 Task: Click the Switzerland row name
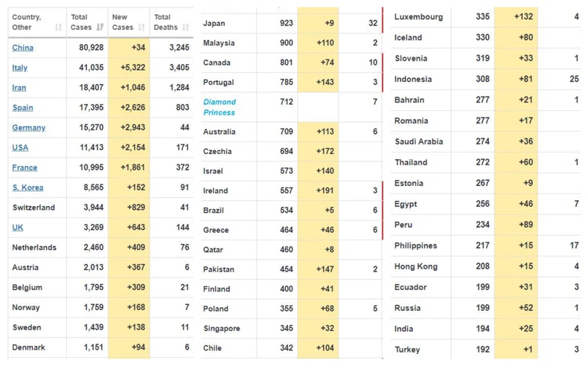(33, 208)
